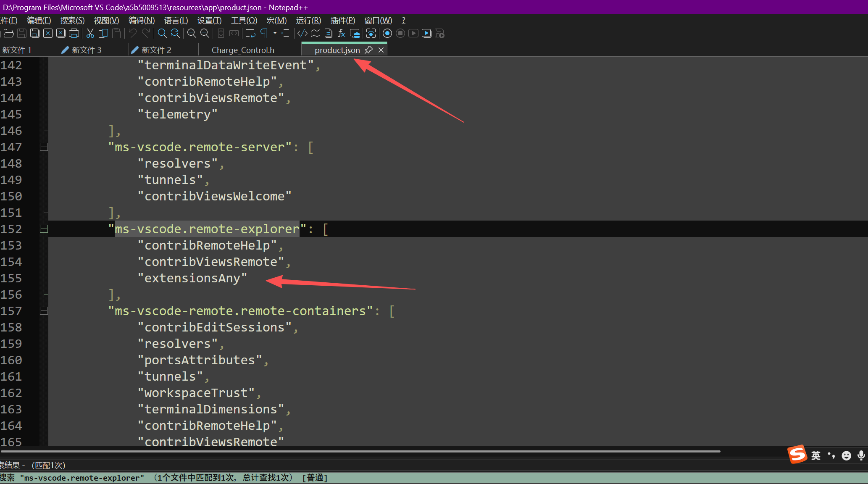
Task: Open the Document List panel icon
Action: [329, 33]
